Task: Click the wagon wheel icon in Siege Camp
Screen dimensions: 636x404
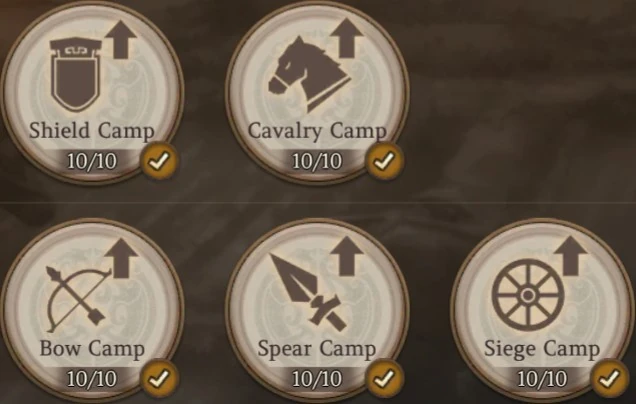Action: (528, 295)
